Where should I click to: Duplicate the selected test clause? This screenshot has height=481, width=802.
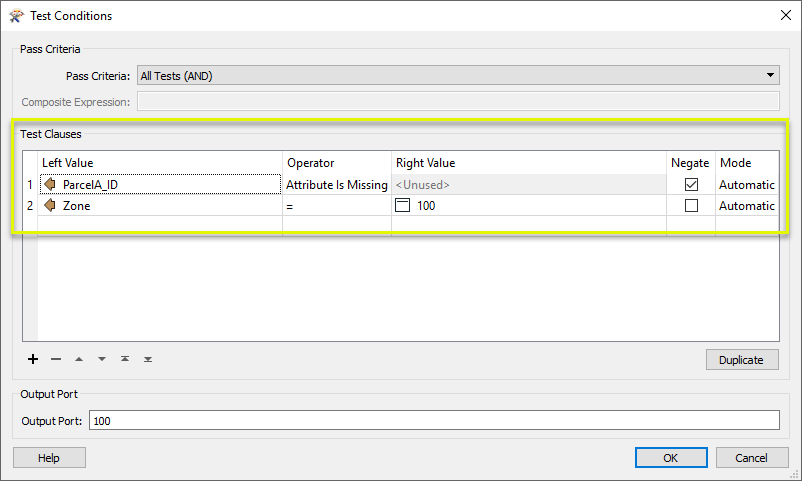pos(742,360)
